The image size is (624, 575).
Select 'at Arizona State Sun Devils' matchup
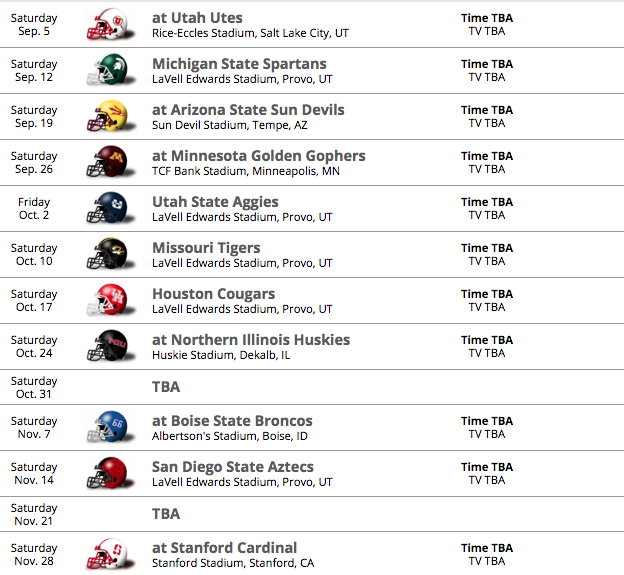tap(248, 110)
